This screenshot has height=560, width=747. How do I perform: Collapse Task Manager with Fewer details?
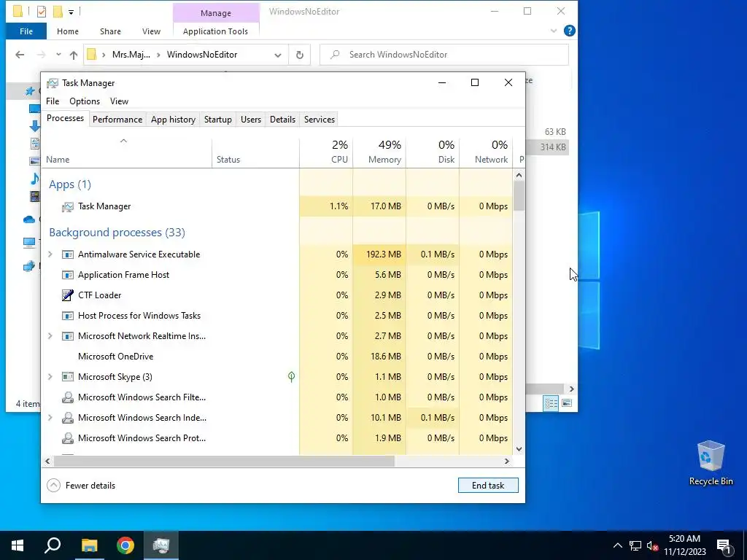(x=81, y=486)
